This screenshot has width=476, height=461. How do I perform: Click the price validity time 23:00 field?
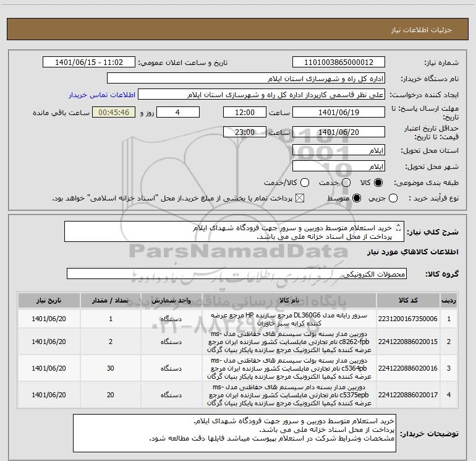pyautogui.click(x=245, y=132)
